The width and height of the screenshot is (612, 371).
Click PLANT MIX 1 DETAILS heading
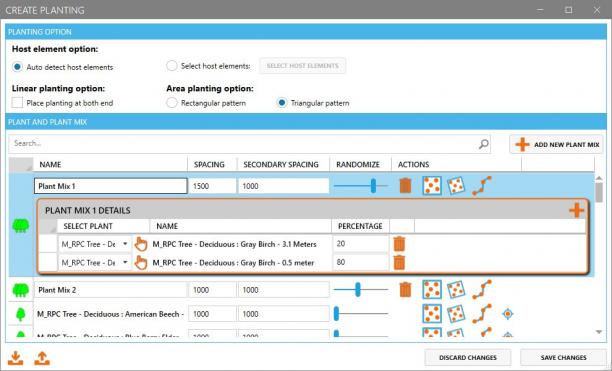point(88,211)
